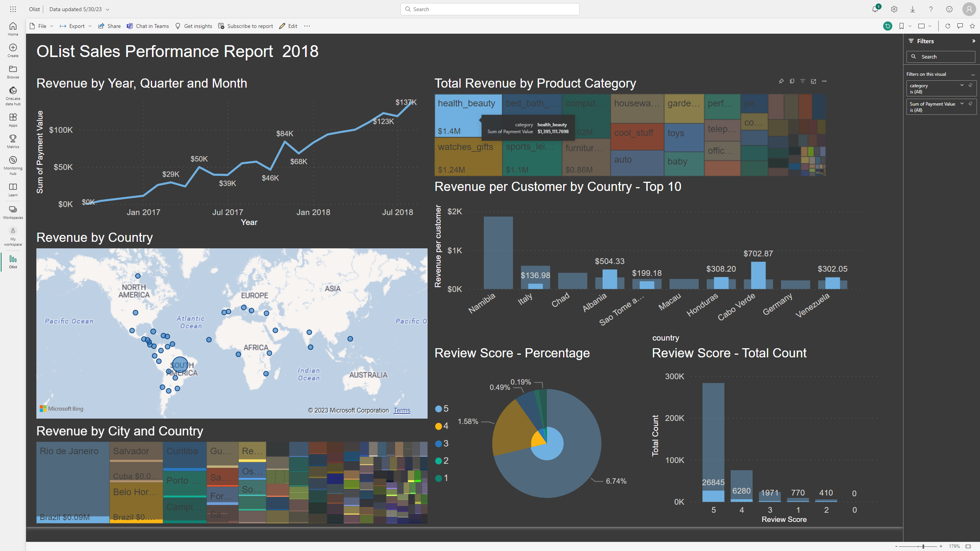Open the File menu

pos(42,26)
